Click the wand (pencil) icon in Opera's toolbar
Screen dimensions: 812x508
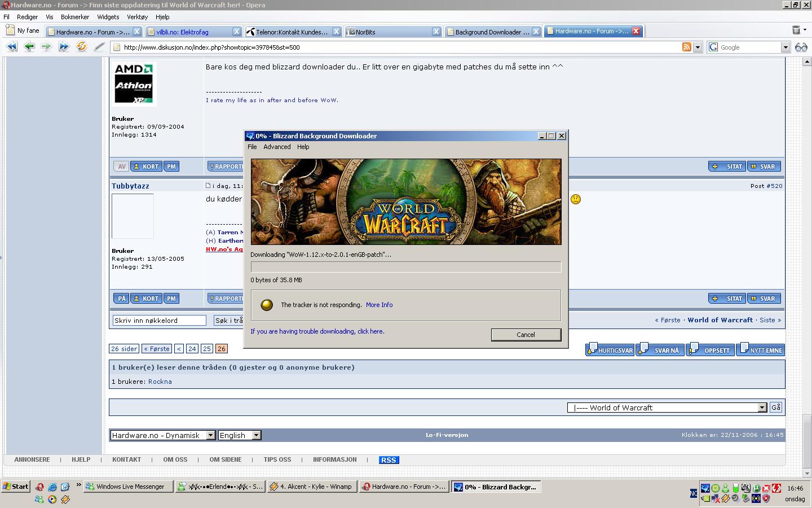click(x=99, y=47)
